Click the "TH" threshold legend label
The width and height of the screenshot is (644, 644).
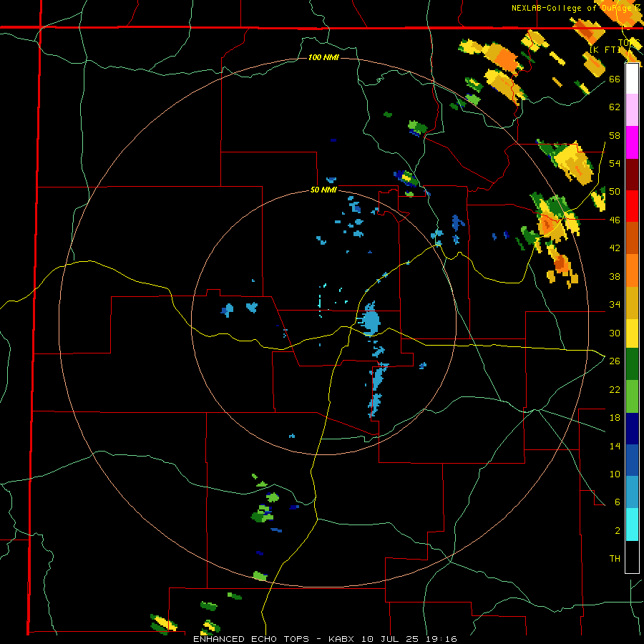(615, 559)
